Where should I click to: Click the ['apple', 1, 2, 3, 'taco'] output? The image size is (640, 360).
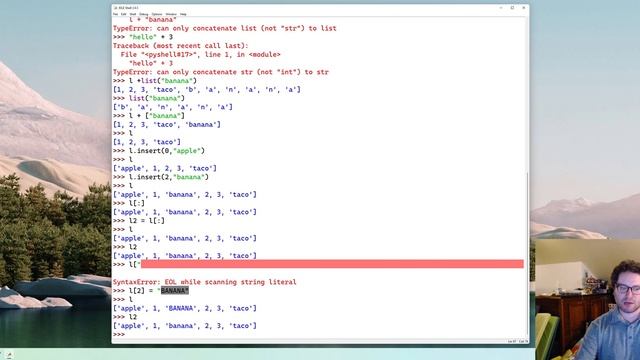164,168
